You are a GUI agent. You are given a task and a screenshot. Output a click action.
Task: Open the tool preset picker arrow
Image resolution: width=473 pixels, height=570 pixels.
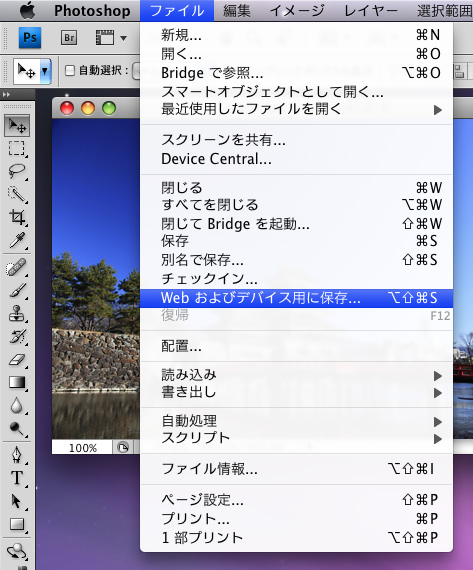pyautogui.click(x=44, y=71)
